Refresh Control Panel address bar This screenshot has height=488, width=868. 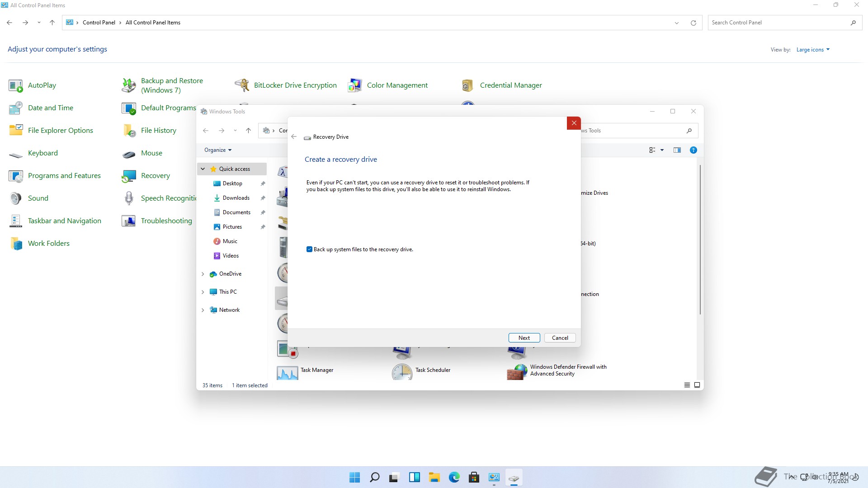tap(693, 23)
